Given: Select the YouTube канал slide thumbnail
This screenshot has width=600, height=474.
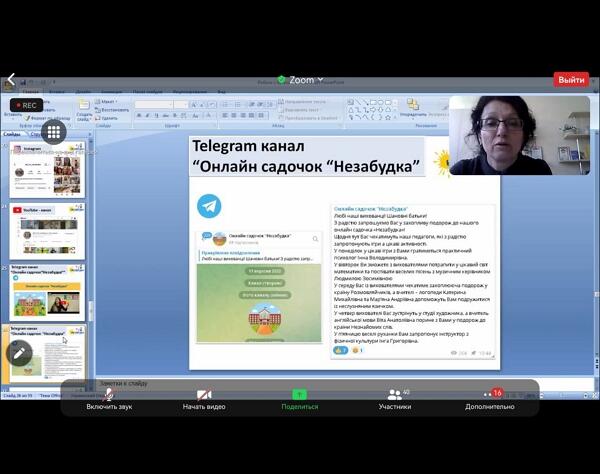Looking at the screenshot, I should [47, 231].
